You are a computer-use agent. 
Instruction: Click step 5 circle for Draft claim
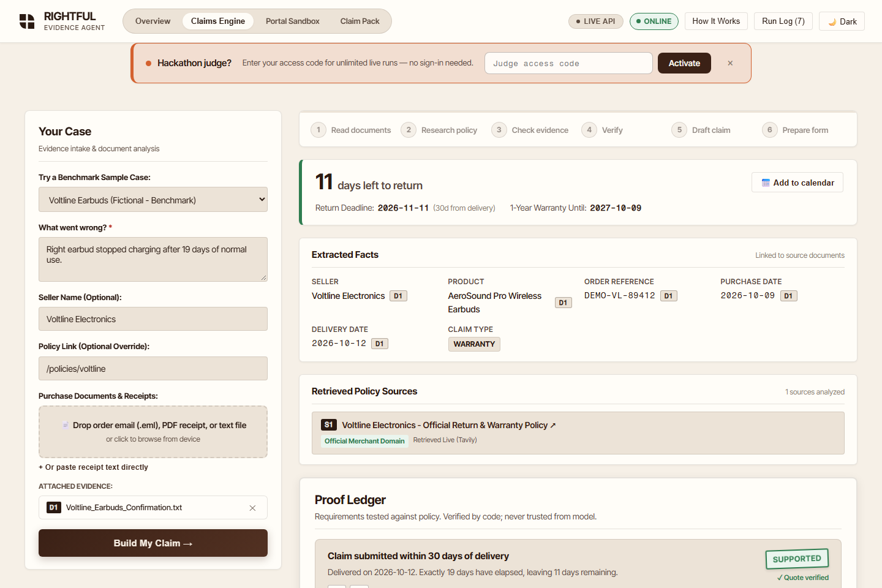pos(679,130)
